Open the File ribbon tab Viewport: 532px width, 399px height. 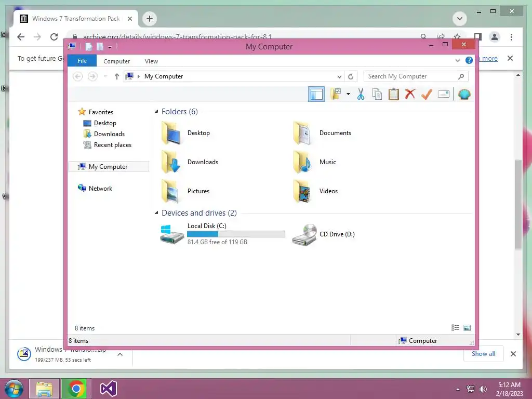coord(82,61)
